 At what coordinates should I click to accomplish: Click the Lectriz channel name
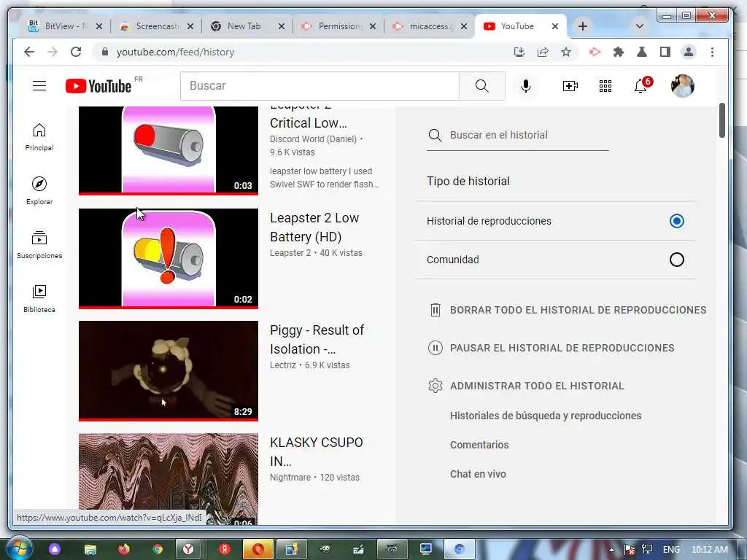coord(282,365)
